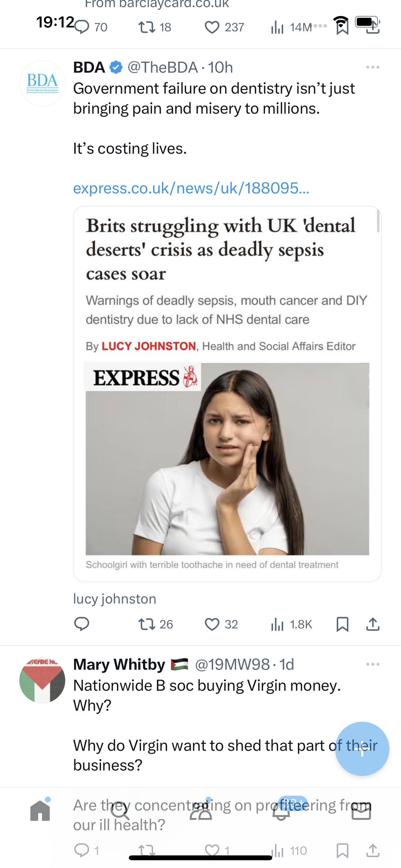Reply to the BDA dentistry tweet
401x868 pixels.
coord(82,624)
